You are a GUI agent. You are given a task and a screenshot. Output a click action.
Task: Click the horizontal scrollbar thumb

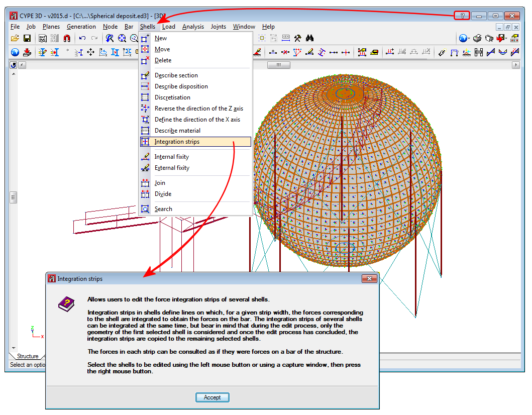(x=278, y=65)
